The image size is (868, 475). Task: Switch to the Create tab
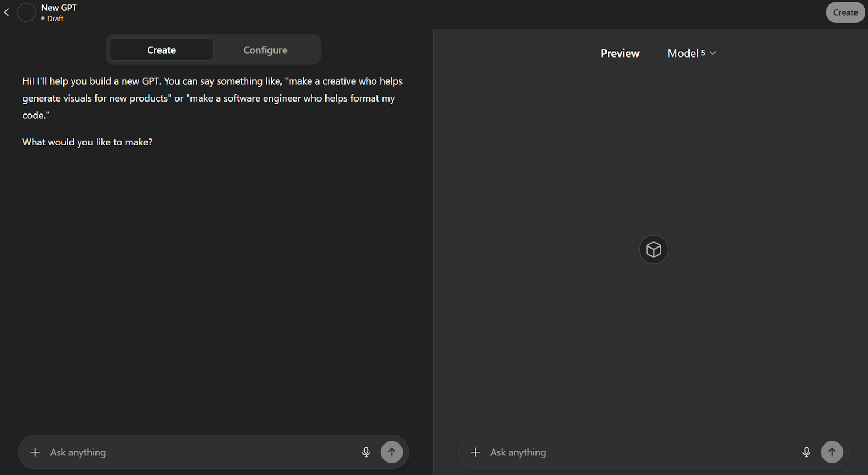coord(161,50)
